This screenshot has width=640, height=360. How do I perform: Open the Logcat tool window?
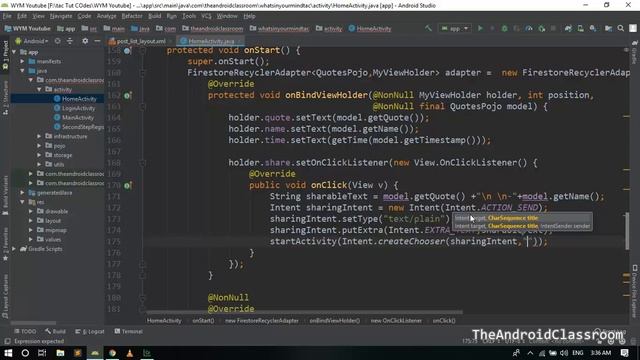tap(90, 331)
